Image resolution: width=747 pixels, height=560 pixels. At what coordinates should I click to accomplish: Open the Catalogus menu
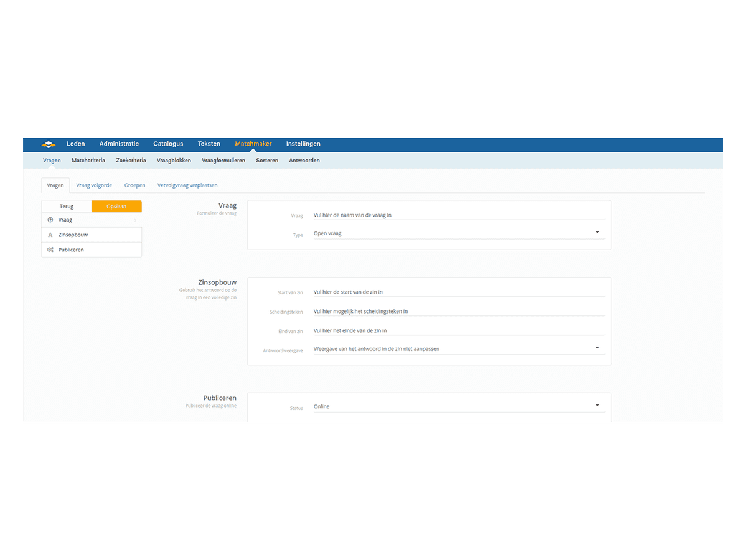point(168,144)
